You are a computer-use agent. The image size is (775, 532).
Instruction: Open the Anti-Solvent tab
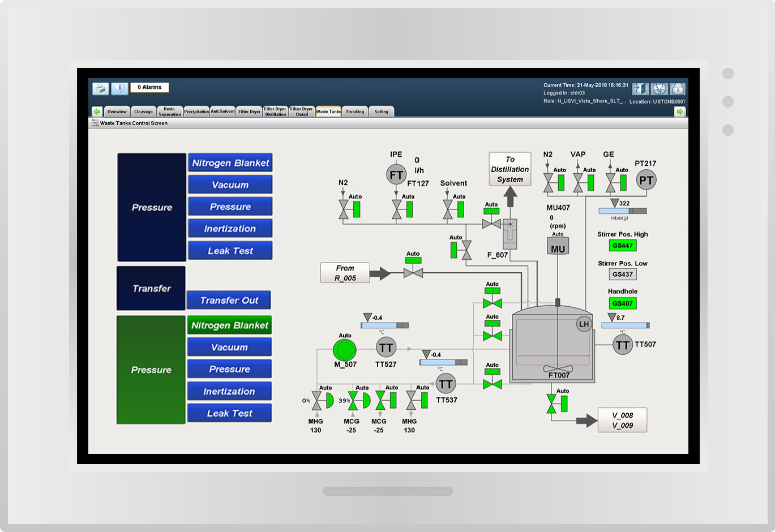[x=222, y=111]
